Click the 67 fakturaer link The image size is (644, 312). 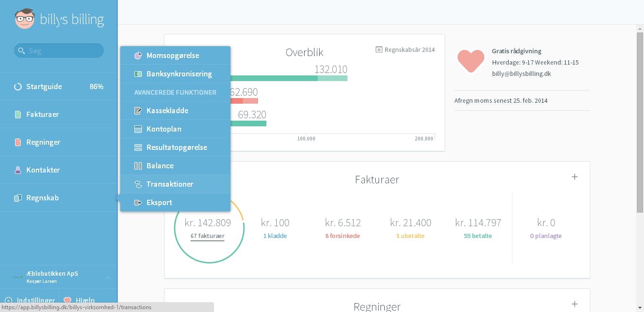(207, 236)
